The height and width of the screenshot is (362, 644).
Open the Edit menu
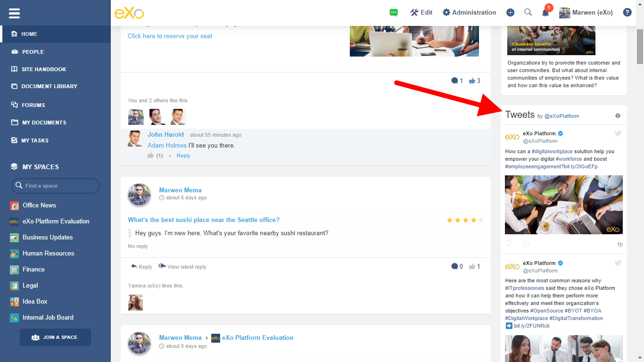click(421, 13)
